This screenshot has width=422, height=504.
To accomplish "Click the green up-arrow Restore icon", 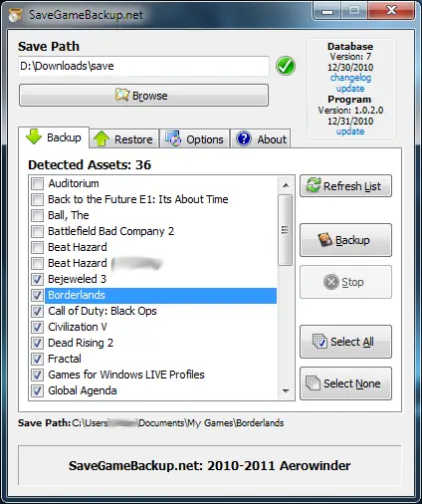I will pos(102,138).
